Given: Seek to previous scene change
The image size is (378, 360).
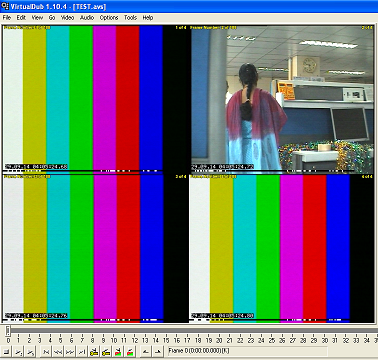Looking at the screenshot, I should point(118,351).
